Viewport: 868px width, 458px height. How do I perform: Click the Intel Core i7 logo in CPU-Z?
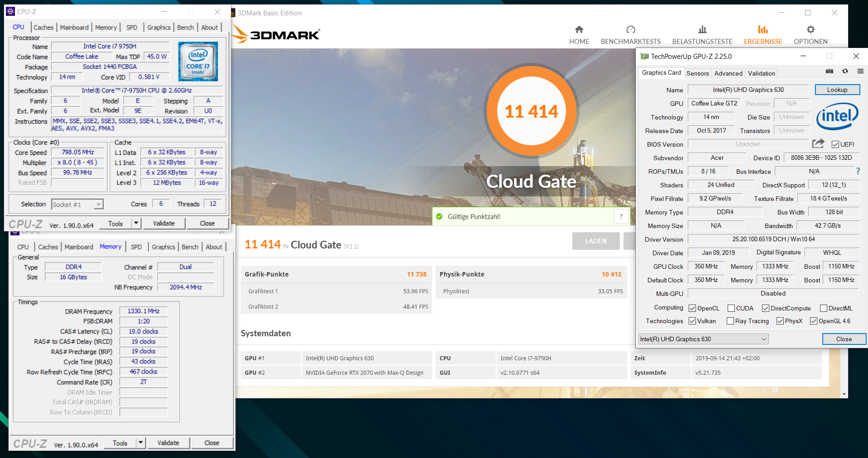[x=198, y=61]
